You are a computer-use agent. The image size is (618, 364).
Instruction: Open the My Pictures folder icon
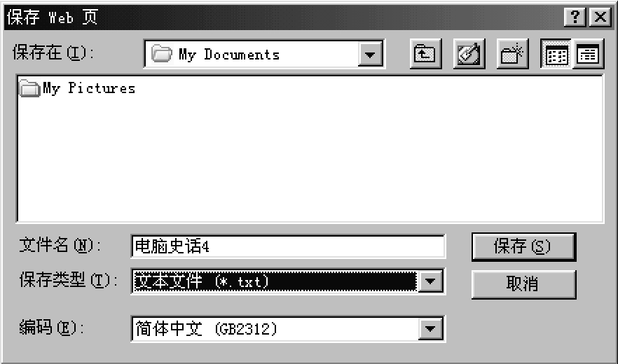(x=29, y=88)
